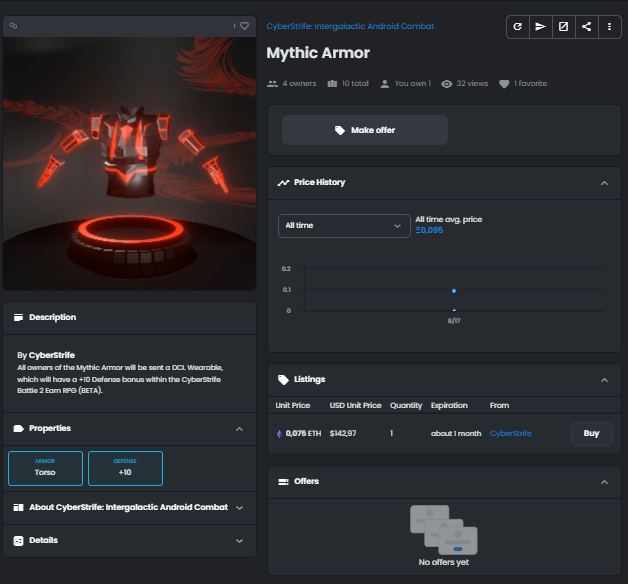Click the 4 owners link
The height and width of the screenshot is (584, 628).
[299, 83]
